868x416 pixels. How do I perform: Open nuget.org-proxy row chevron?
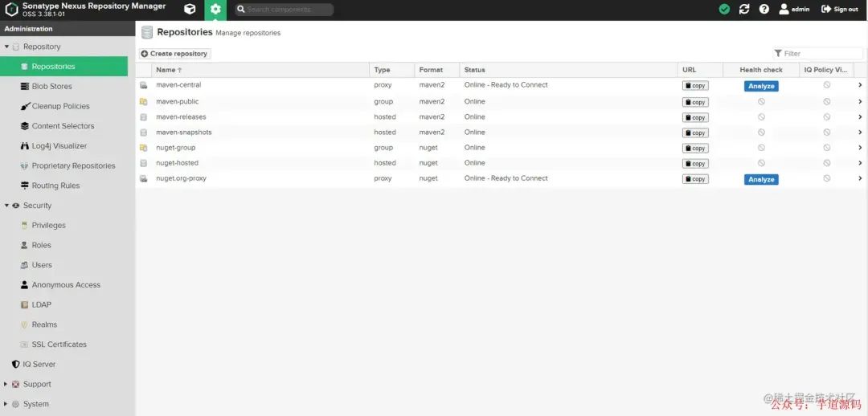860,178
